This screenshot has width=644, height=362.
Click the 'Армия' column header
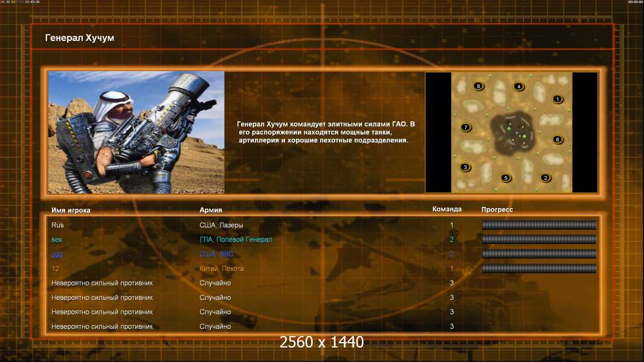coord(211,210)
